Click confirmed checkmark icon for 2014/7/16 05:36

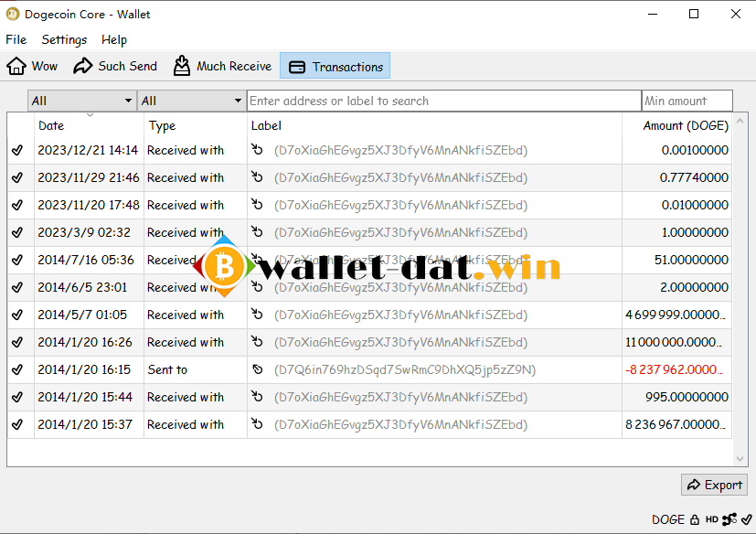click(x=17, y=260)
